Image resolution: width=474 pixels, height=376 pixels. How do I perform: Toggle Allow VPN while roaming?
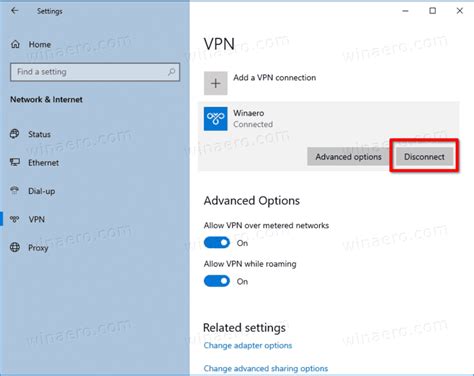[x=217, y=281]
